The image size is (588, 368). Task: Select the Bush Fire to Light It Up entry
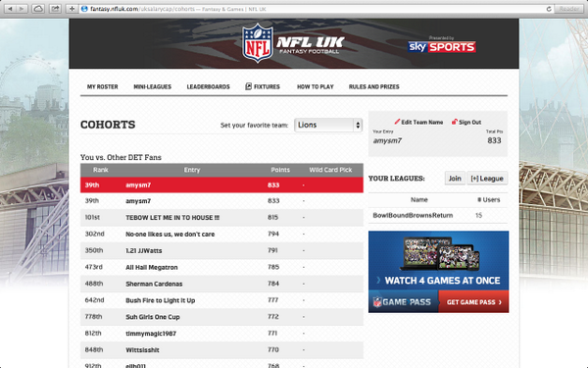(160, 300)
